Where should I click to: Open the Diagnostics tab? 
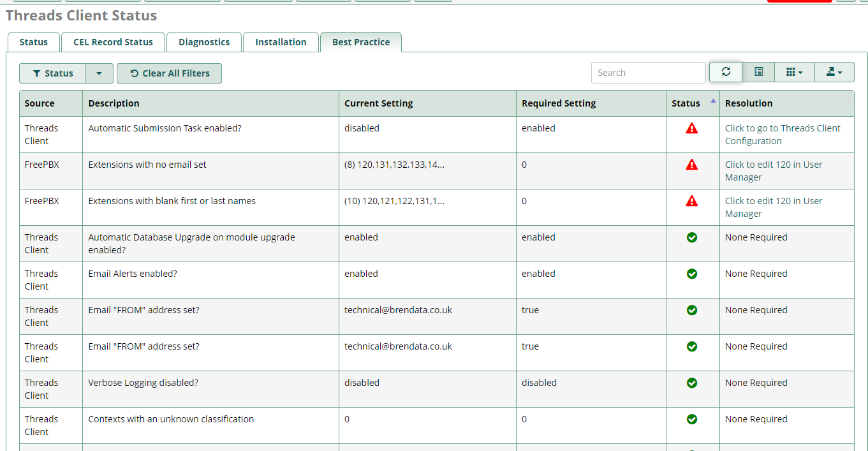[x=204, y=42]
